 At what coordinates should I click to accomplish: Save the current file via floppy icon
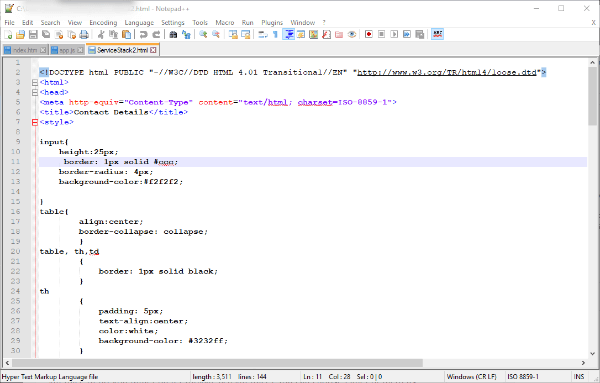tap(33, 34)
